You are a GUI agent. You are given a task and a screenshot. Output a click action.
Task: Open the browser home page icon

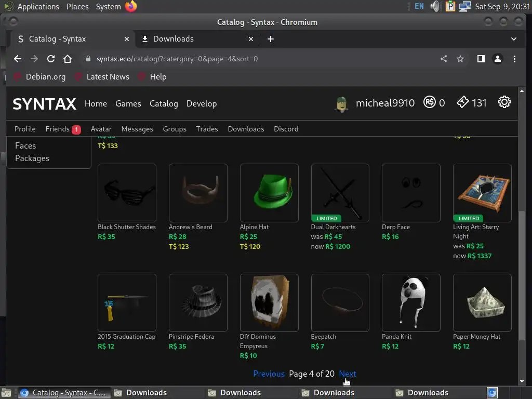coord(68,59)
